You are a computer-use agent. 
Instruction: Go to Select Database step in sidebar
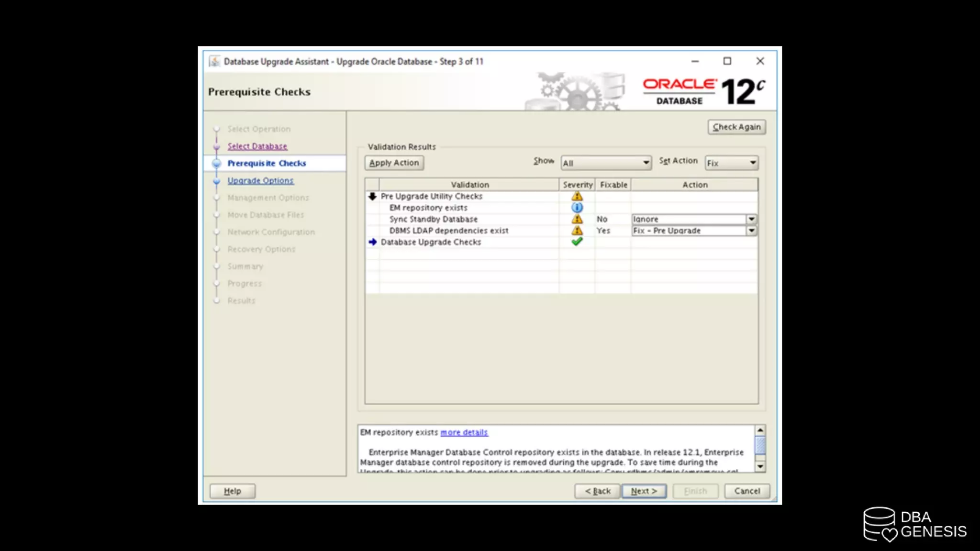pyautogui.click(x=257, y=146)
